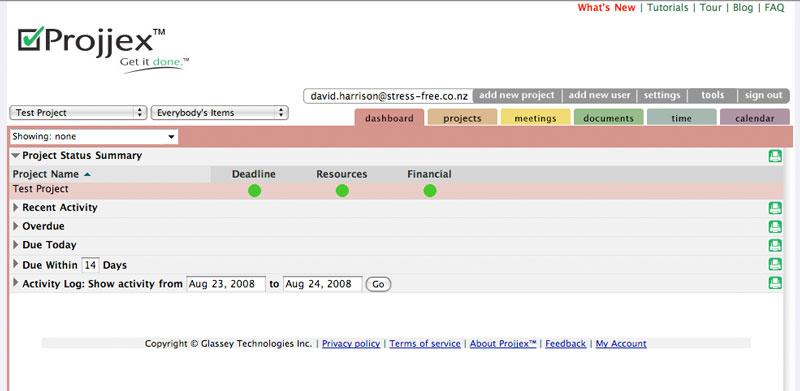This screenshot has width=800, height=391.
Task: Click the Due Within days input field
Action: (x=90, y=265)
